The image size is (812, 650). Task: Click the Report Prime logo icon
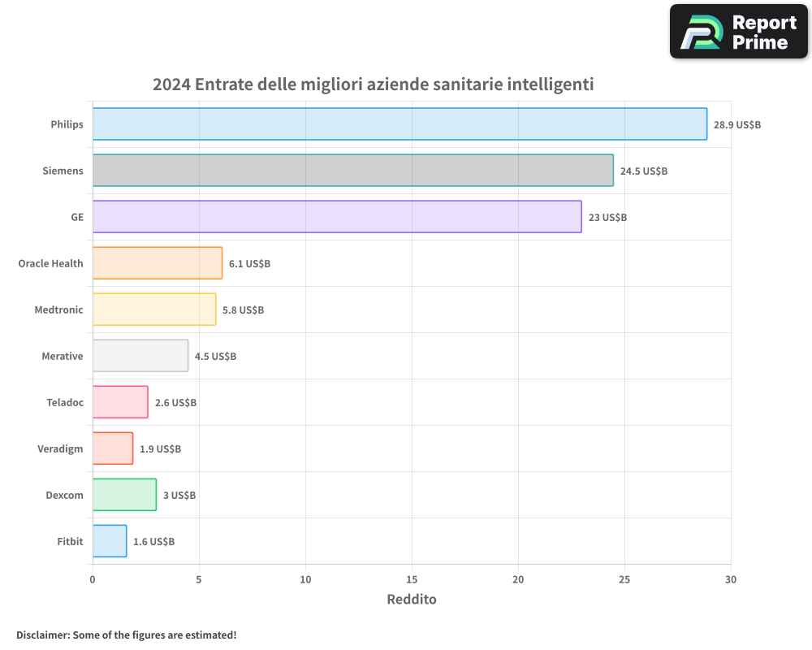(x=701, y=32)
